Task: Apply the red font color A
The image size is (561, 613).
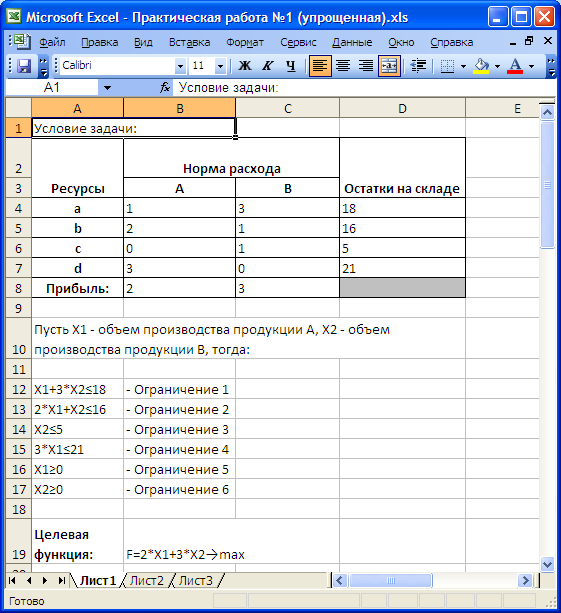Action: pos(515,66)
